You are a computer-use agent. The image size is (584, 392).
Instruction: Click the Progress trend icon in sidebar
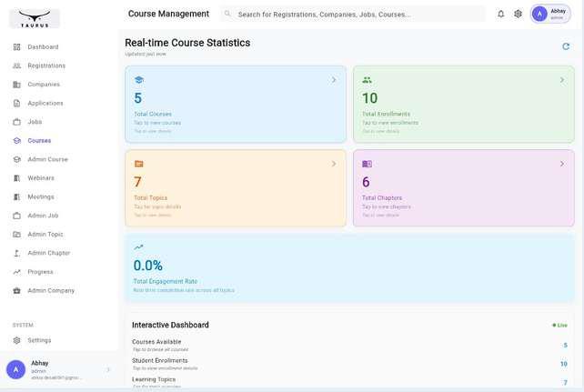coord(16,272)
